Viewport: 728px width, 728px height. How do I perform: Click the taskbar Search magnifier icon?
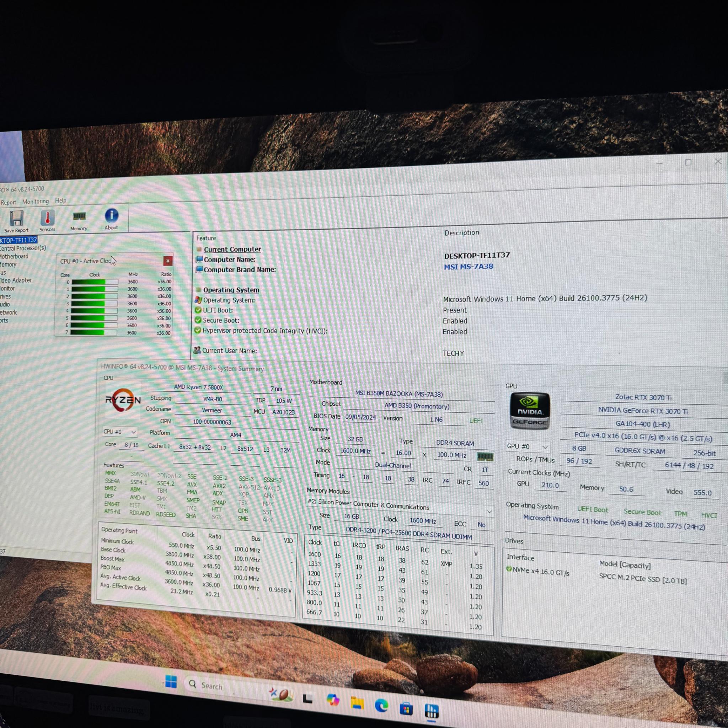(193, 684)
